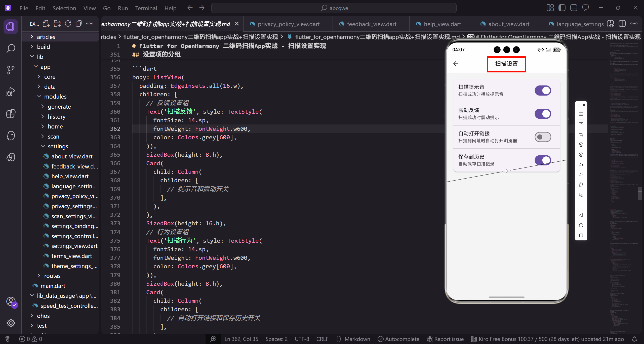The width and height of the screenshot is (644, 344).
Task: Click the emulator home circle button
Action: click(581, 225)
